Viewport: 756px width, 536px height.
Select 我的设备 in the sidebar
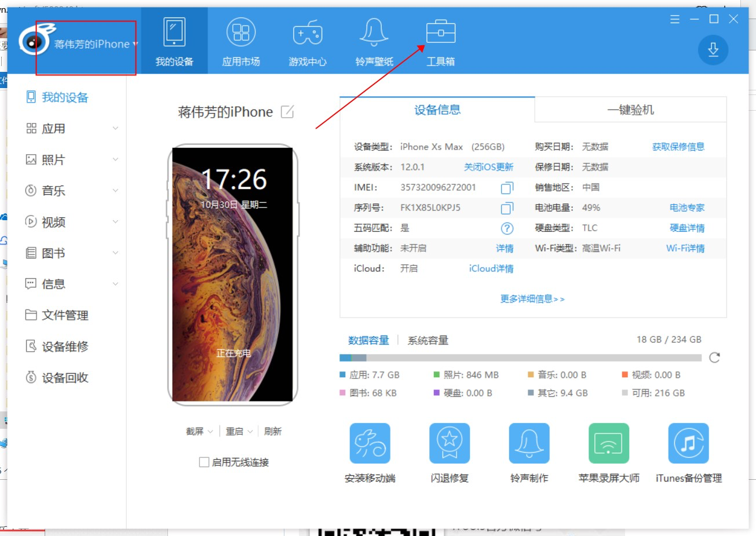point(65,97)
